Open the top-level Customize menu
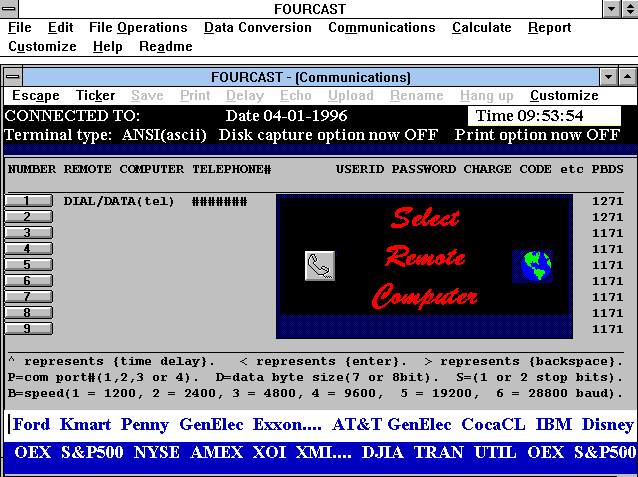638x477 pixels. [x=42, y=46]
